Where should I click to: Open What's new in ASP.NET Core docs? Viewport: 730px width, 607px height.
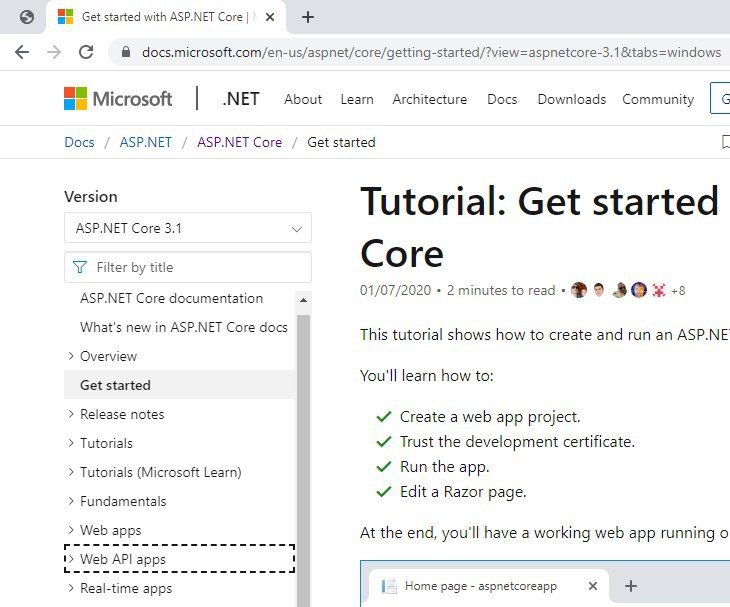[184, 327]
